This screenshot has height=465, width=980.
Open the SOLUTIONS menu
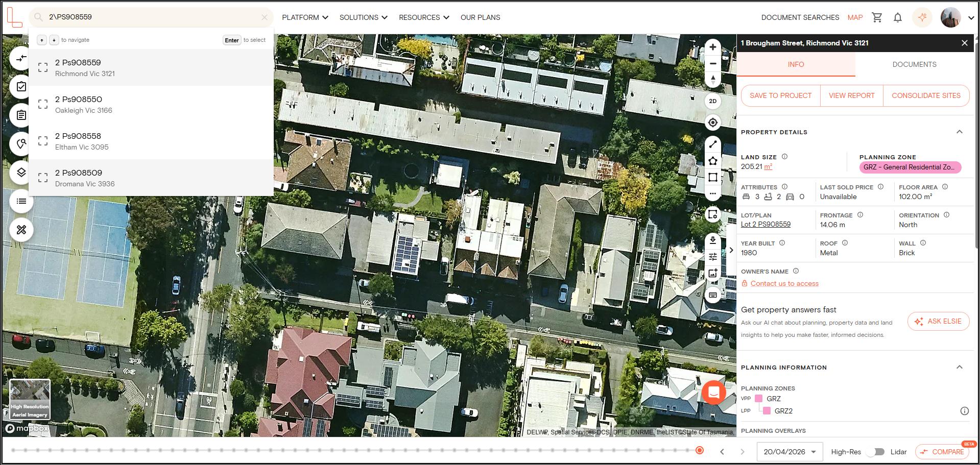(x=364, y=17)
